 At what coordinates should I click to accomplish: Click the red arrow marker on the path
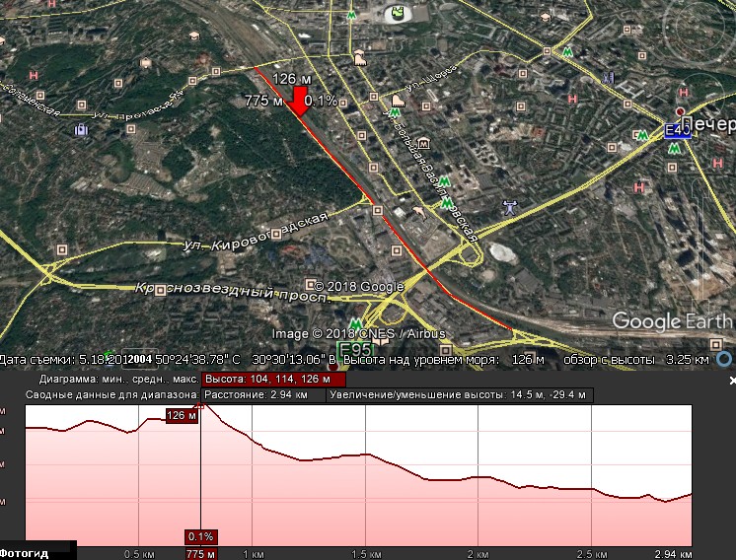coord(299,102)
